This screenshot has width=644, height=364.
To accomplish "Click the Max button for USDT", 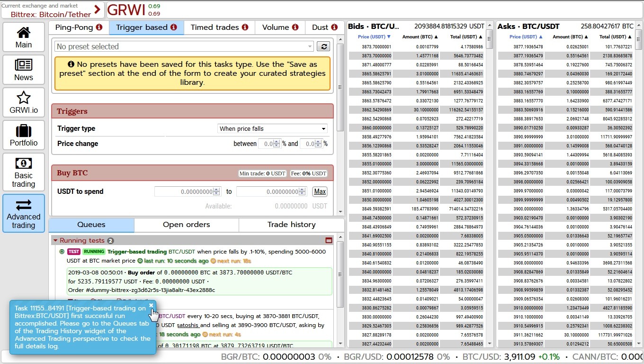I will (x=320, y=191).
